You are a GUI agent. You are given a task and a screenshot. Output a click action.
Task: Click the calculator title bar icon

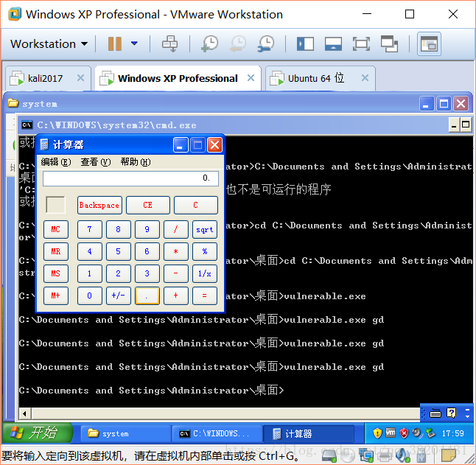coord(44,144)
